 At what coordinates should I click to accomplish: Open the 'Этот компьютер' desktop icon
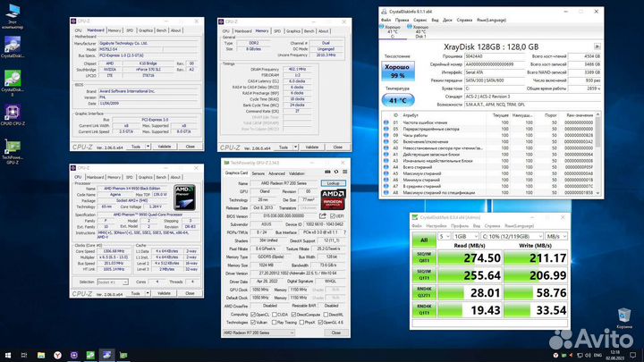point(13,16)
